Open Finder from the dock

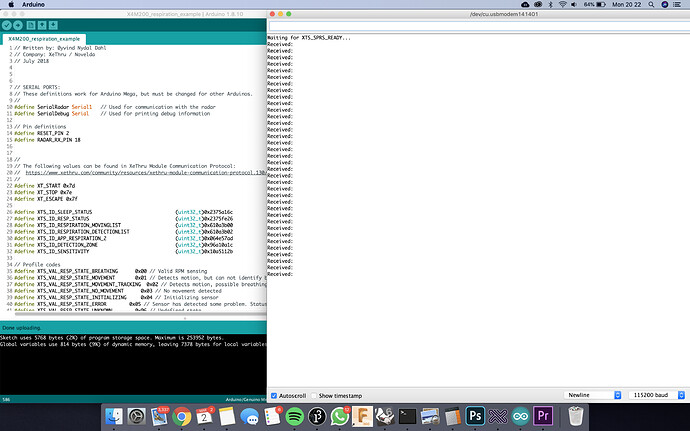point(114,416)
